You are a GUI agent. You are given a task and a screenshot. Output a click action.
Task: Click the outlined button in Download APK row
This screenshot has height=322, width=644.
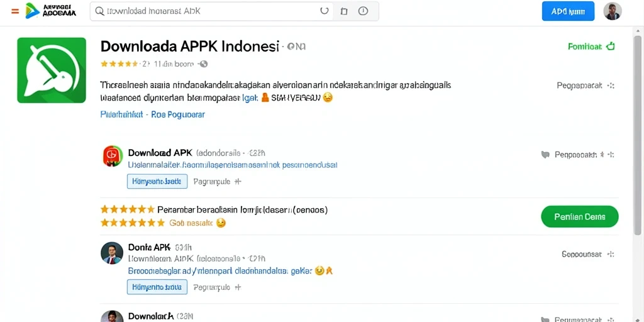coord(157,181)
